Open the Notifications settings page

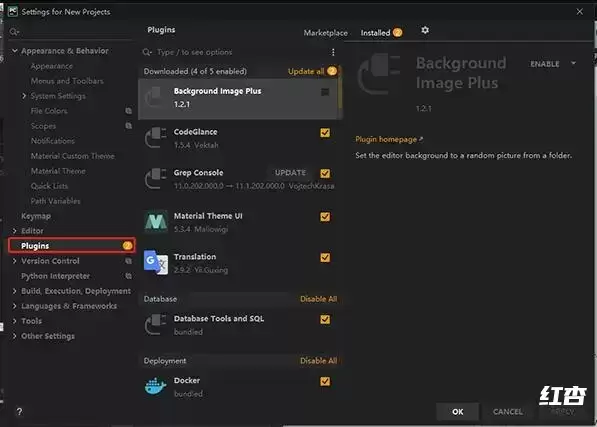click(53, 141)
